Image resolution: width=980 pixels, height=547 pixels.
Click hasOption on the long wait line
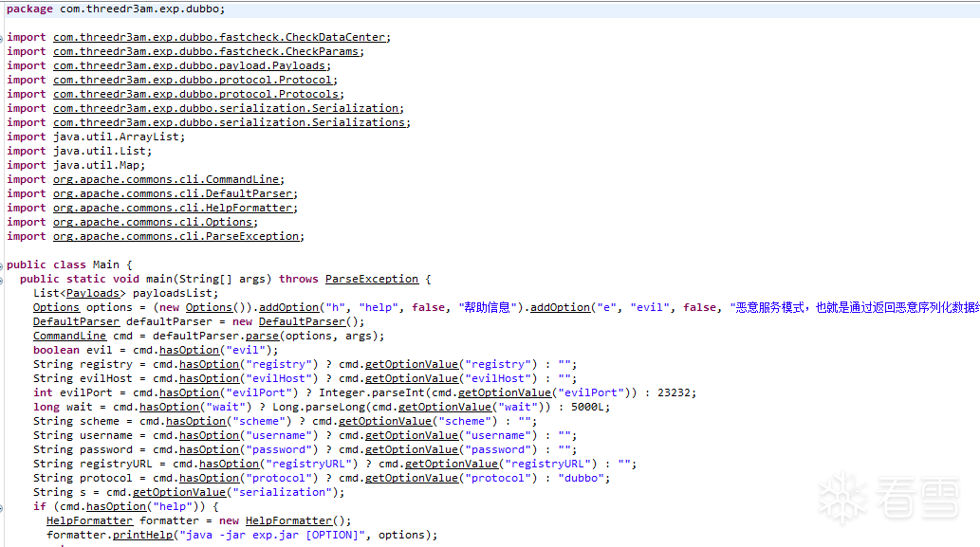coord(170,407)
